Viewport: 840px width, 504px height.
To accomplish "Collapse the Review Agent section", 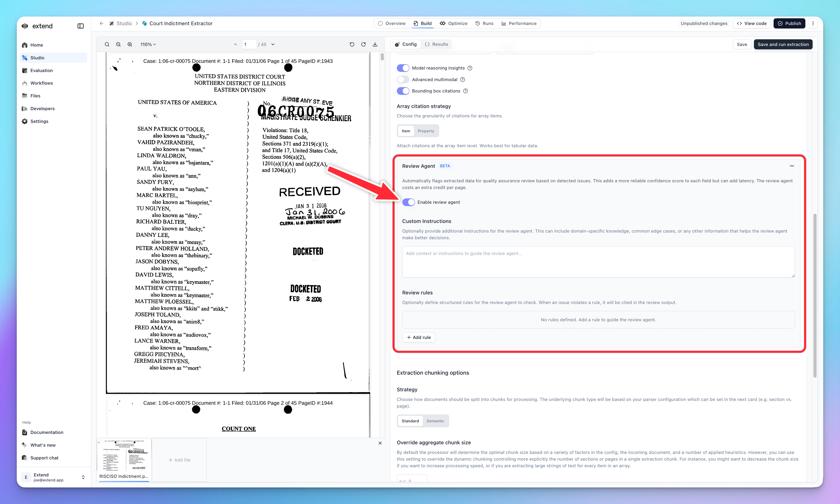I will point(791,166).
